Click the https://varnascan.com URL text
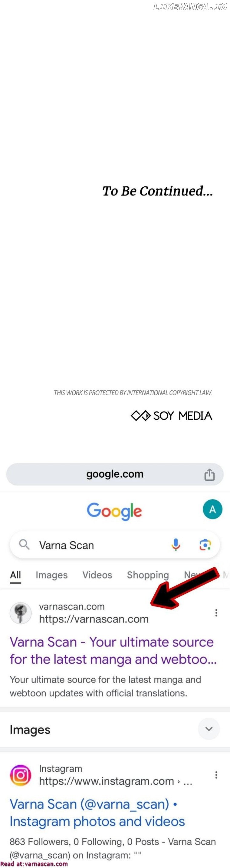230x868 pixels. click(94, 619)
